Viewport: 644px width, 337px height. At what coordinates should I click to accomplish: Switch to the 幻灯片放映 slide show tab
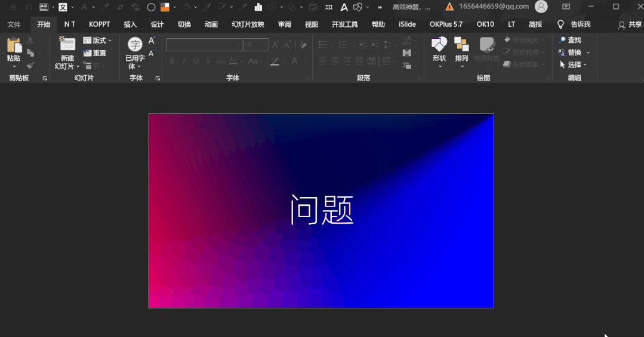(x=248, y=24)
